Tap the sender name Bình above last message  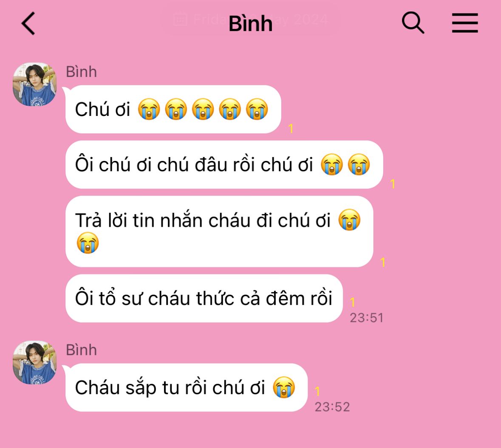click(x=82, y=349)
